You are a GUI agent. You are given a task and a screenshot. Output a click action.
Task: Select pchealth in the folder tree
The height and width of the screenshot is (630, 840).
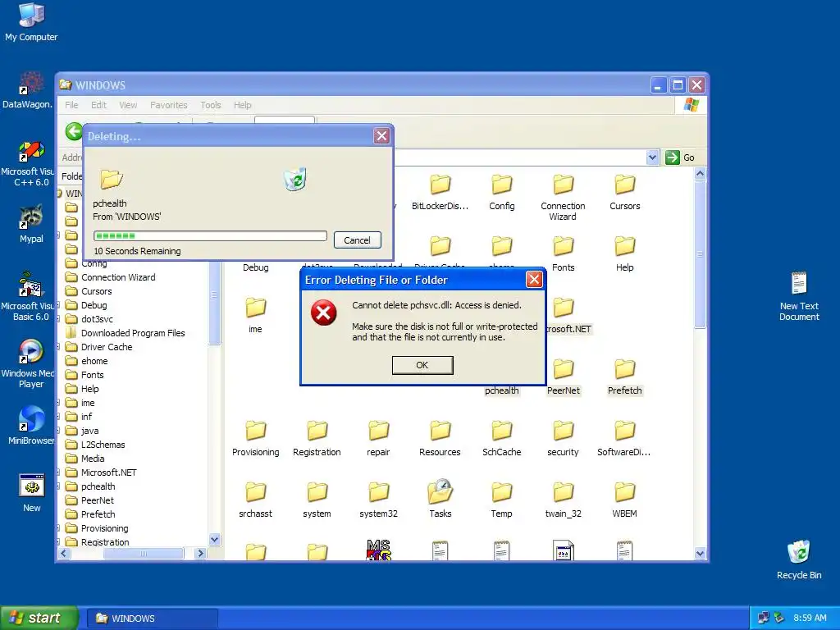click(98, 486)
